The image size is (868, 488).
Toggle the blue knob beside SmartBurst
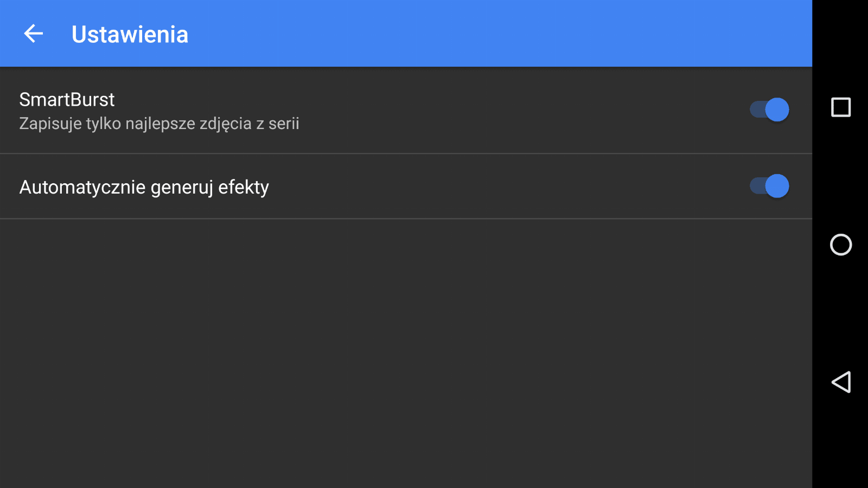click(777, 110)
